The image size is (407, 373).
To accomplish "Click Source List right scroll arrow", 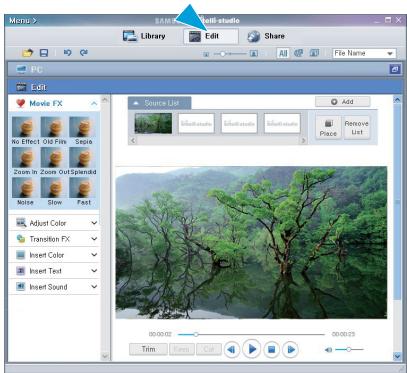I will [303, 141].
